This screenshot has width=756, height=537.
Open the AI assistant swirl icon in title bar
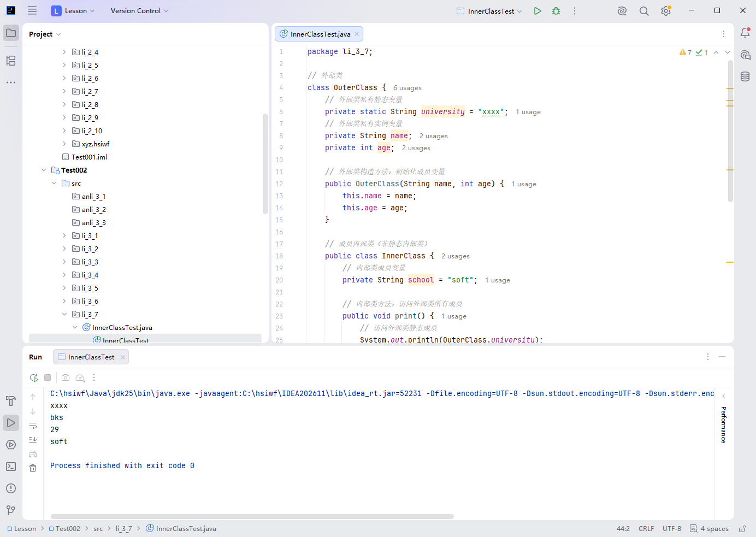pos(622,11)
